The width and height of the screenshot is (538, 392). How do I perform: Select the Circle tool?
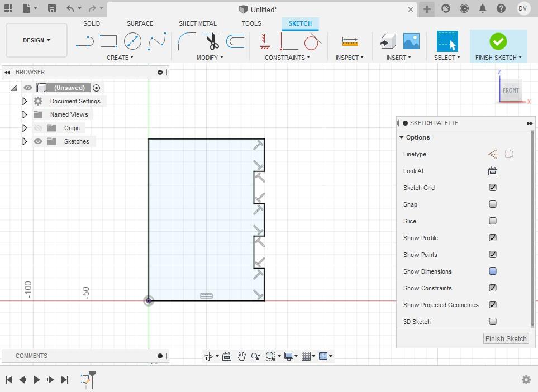click(132, 41)
